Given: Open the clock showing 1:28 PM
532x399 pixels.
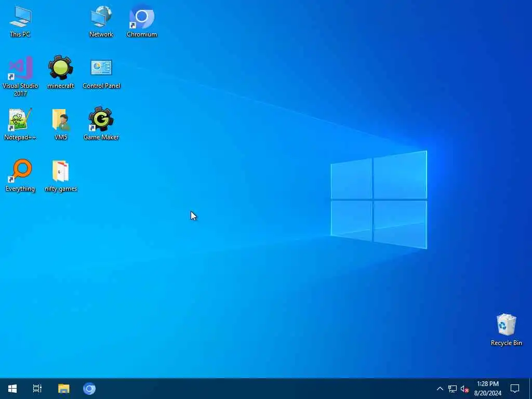Looking at the screenshot, I should click(487, 389).
